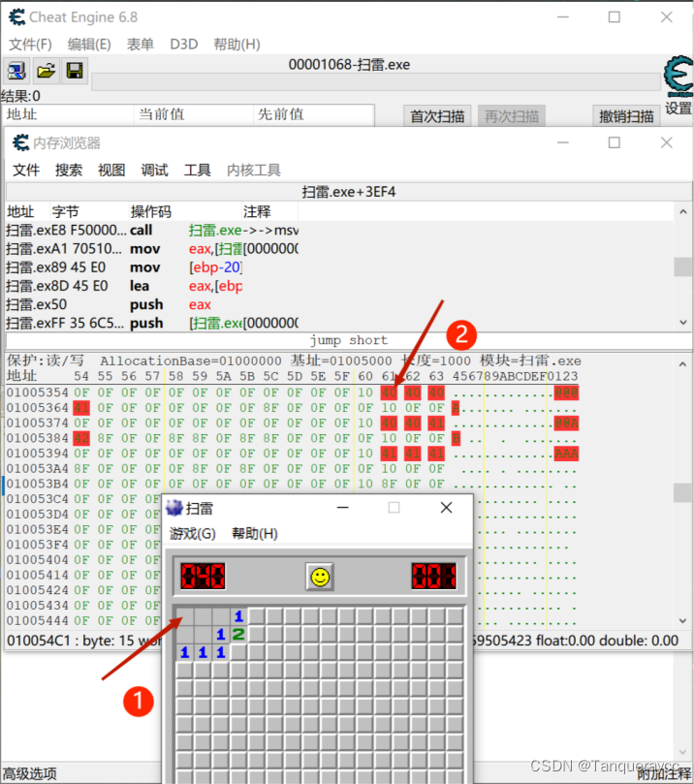The width and height of the screenshot is (694, 784).
Task: Click the 先前值 column header
Action: (313, 114)
